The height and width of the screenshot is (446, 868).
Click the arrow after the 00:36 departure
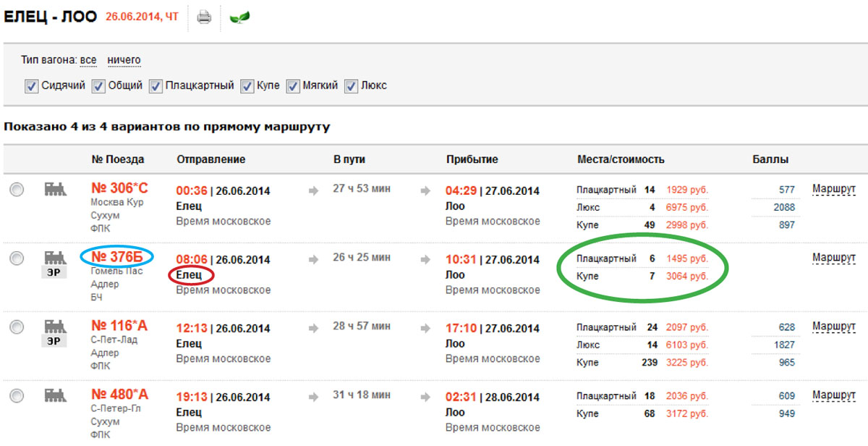313,190
